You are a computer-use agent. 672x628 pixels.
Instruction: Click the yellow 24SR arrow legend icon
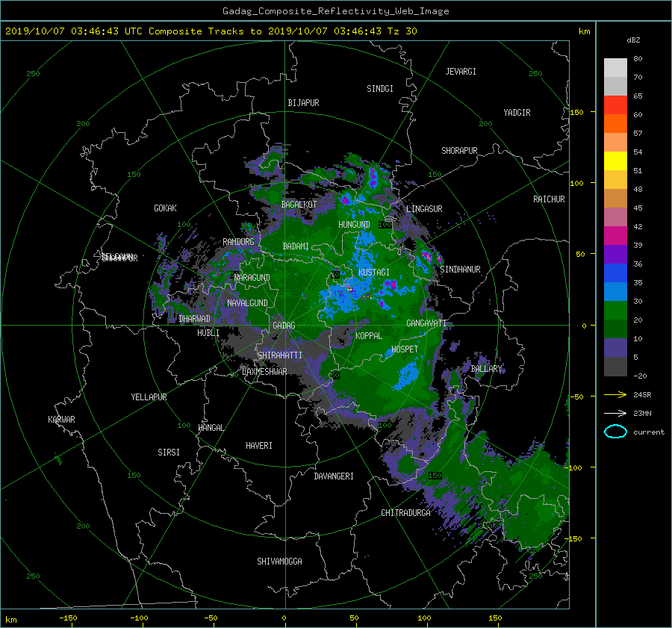pyautogui.click(x=615, y=394)
